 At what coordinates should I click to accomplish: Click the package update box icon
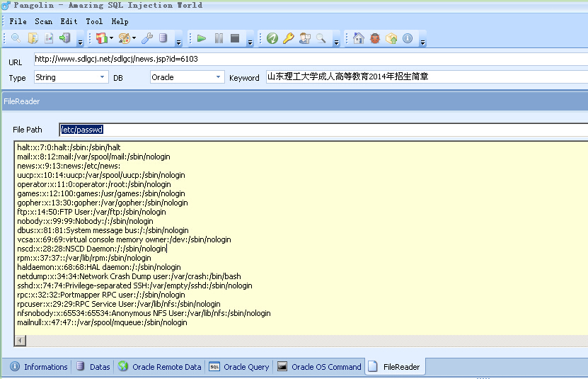pyautogui.click(x=391, y=38)
